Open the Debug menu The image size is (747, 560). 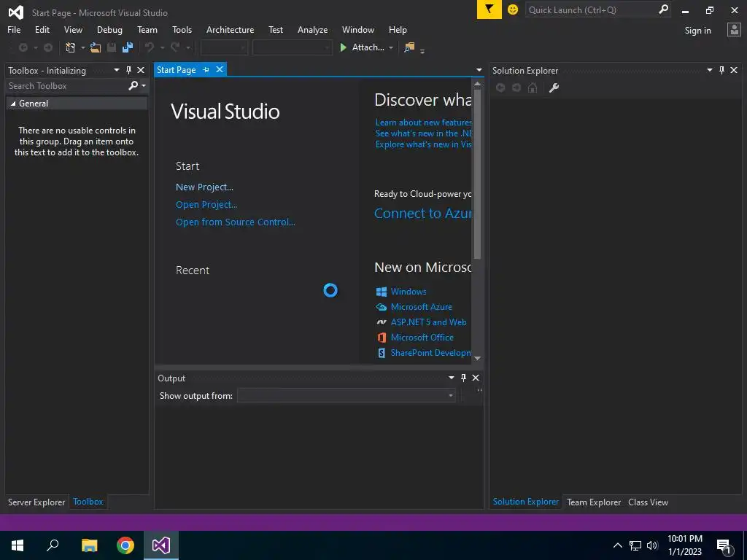[x=109, y=29]
